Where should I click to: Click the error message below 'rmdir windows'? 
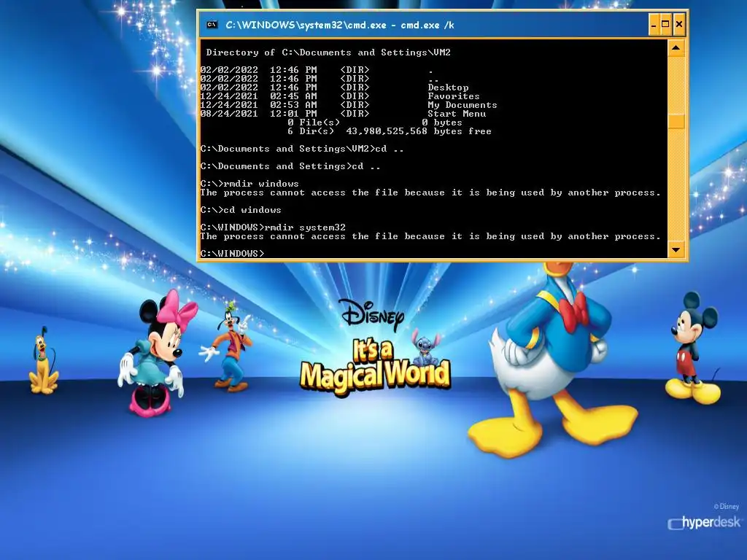(x=430, y=192)
